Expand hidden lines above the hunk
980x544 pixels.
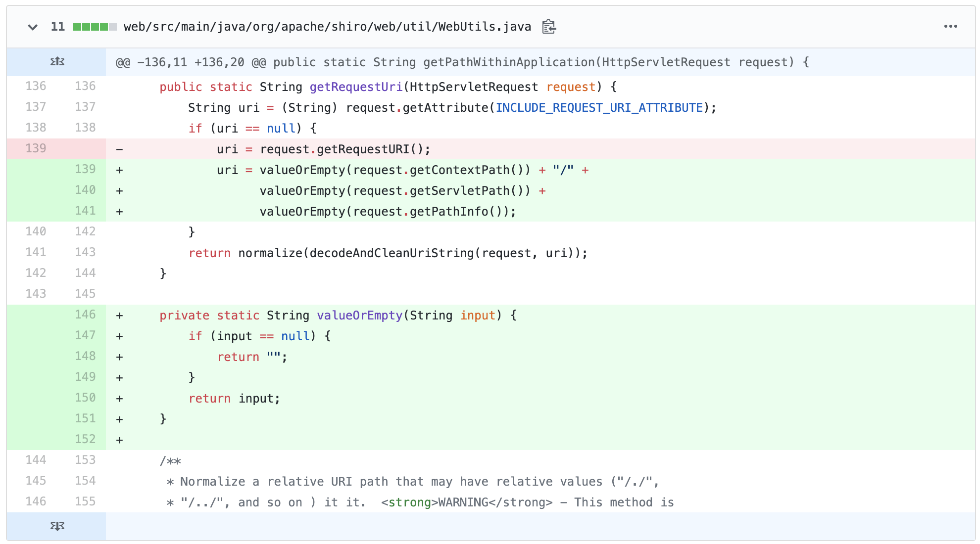[x=57, y=62]
